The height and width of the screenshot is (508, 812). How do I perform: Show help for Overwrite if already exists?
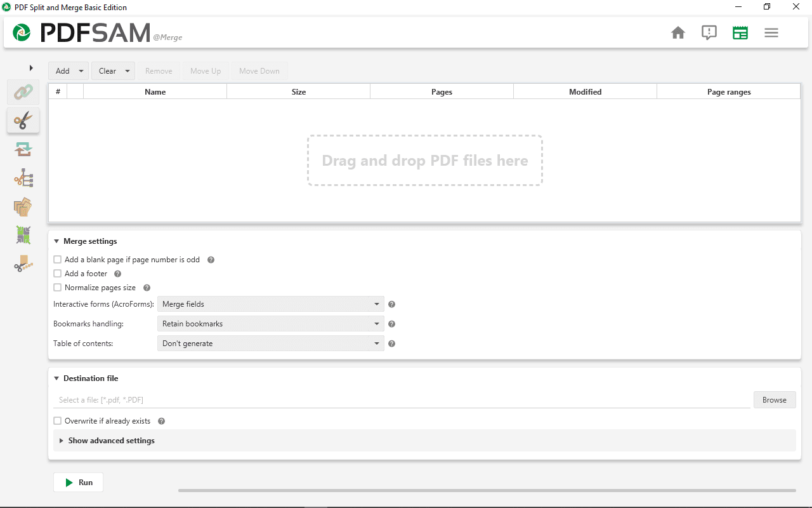[x=161, y=421]
